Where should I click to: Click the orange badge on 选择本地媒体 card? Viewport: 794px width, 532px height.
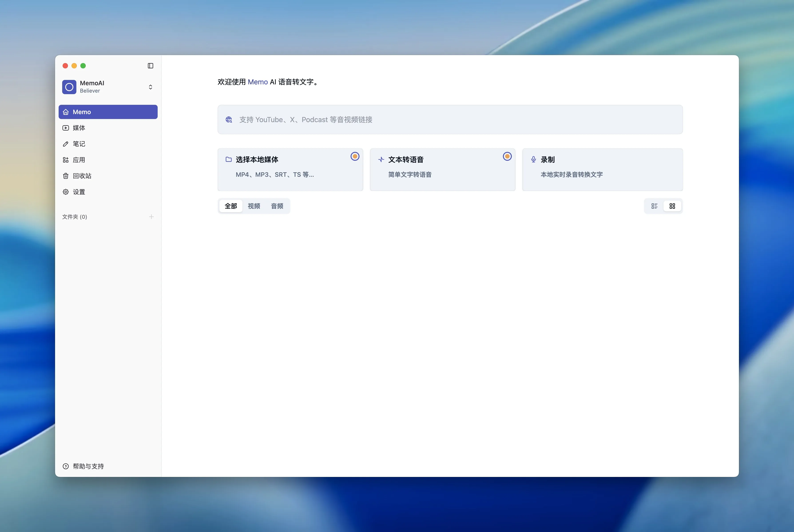(355, 156)
